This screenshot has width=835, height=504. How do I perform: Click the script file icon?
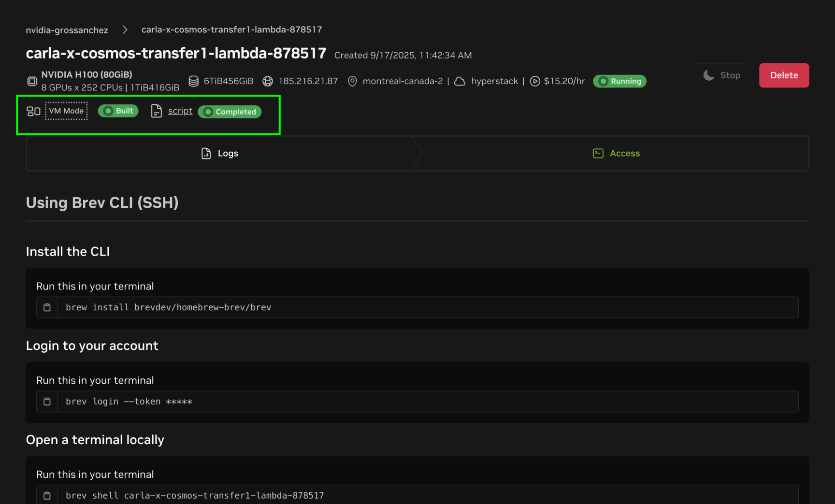pyautogui.click(x=156, y=111)
